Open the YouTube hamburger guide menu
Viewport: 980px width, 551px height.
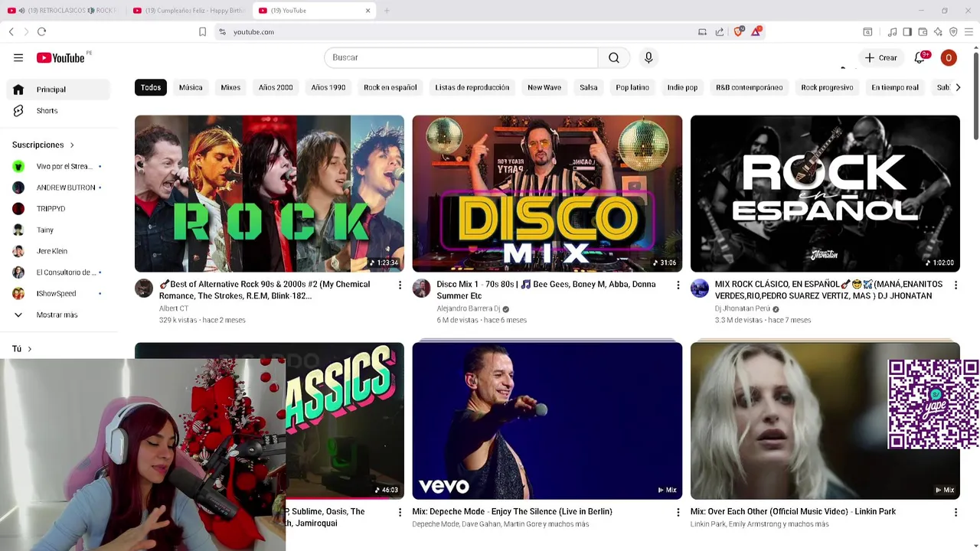pos(18,57)
